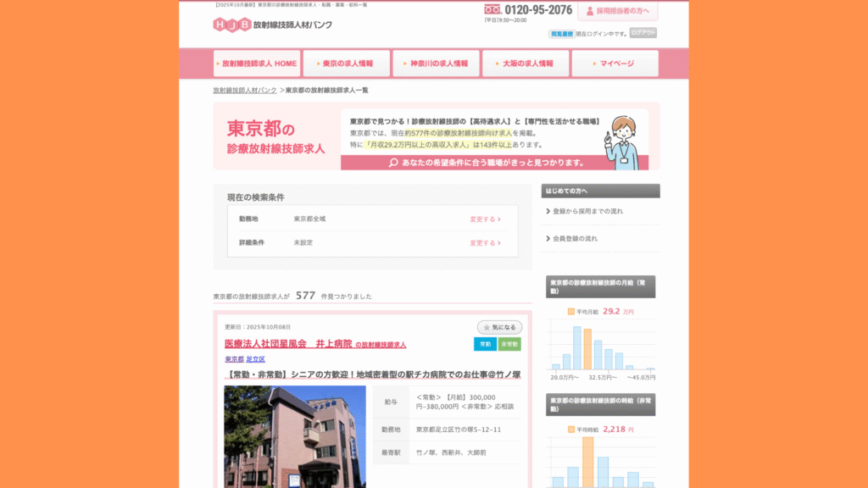This screenshot has height=488, width=868.
Task: Open the マイページ nav tab
Action: tap(615, 64)
